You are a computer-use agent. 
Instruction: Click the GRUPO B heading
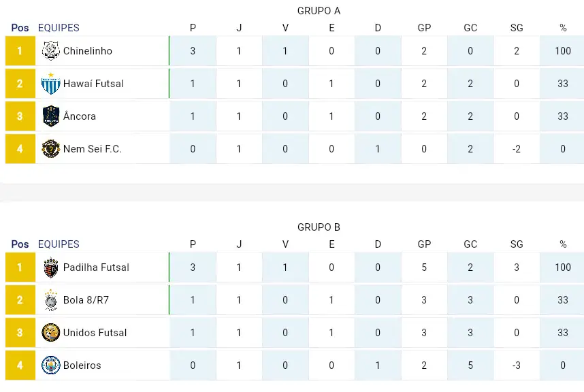click(319, 227)
